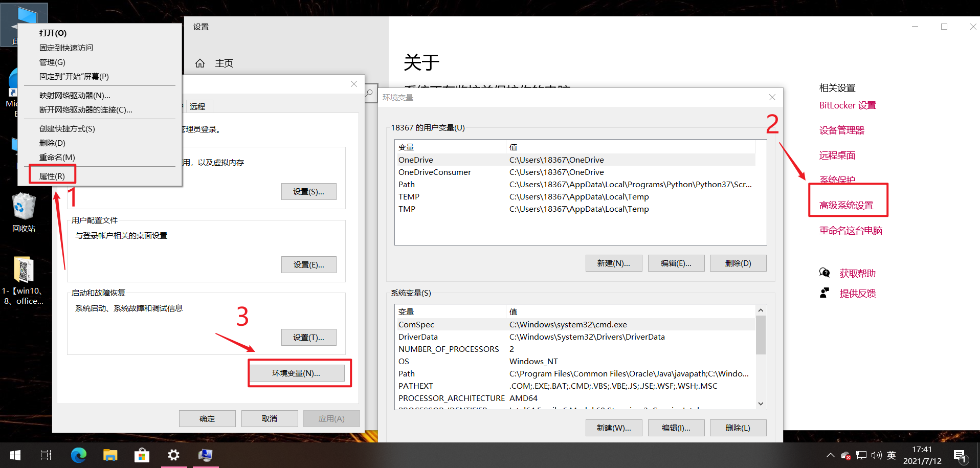Screen dimensions: 980x468
Task: Open the 高级系统设置 link
Action: [847, 205]
